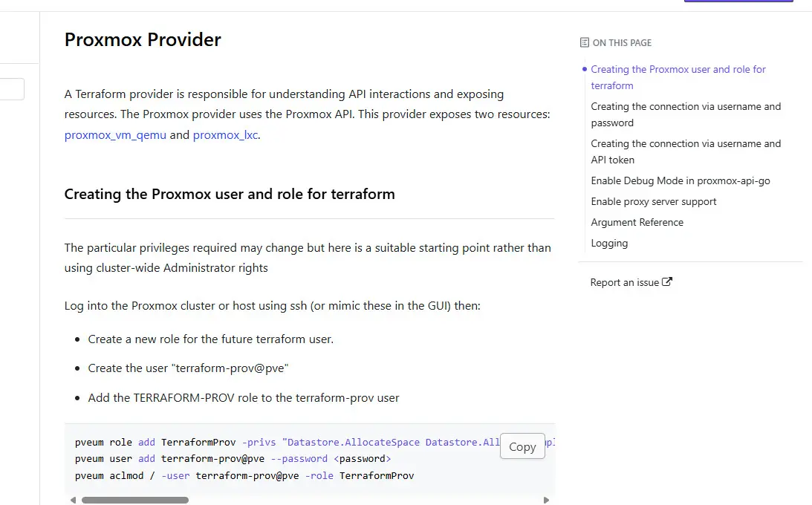This screenshot has height=505, width=812.
Task: Go to connection via username and API token section
Action: click(685, 151)
